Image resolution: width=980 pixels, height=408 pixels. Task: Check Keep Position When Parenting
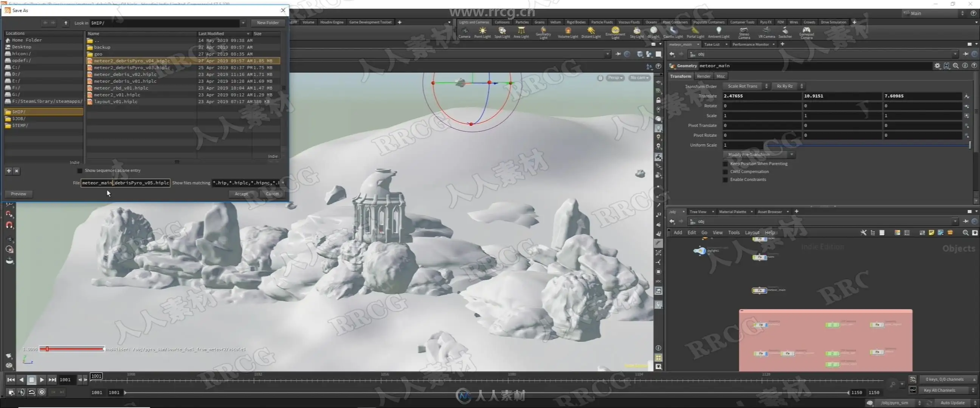pyautogui.click(x=725, y=164)
